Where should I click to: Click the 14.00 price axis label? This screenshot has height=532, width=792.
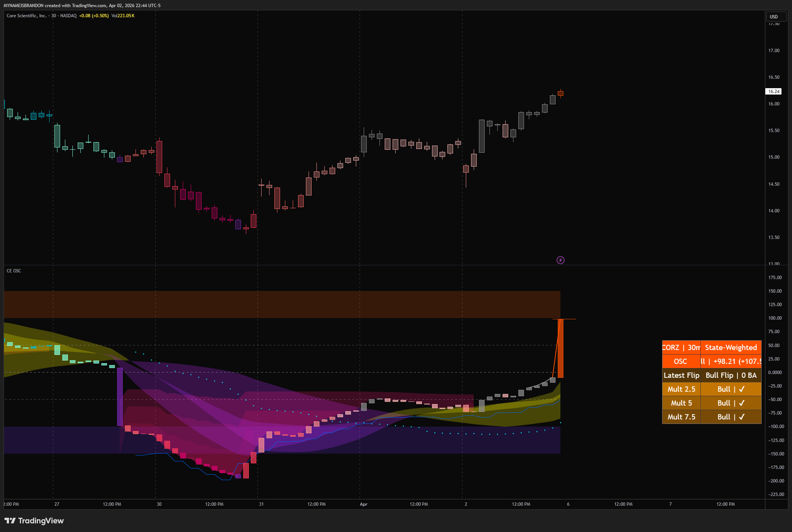(774, 210)
